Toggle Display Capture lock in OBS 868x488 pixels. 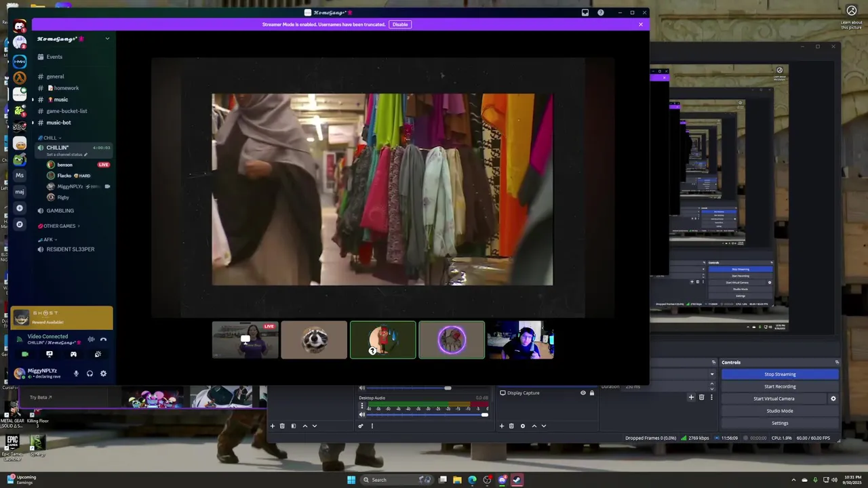591,393
